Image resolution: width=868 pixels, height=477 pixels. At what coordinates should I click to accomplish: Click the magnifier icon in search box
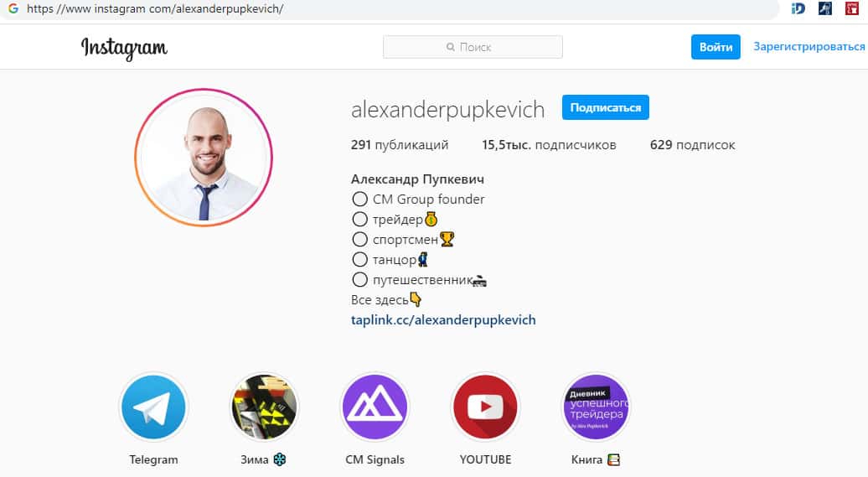coord(451,47)
